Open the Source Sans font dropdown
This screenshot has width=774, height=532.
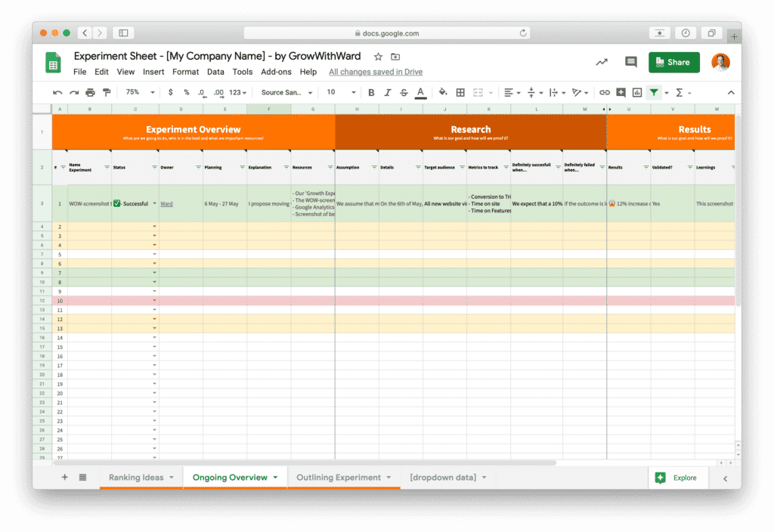pyautogui.click(x=286, y=92)
